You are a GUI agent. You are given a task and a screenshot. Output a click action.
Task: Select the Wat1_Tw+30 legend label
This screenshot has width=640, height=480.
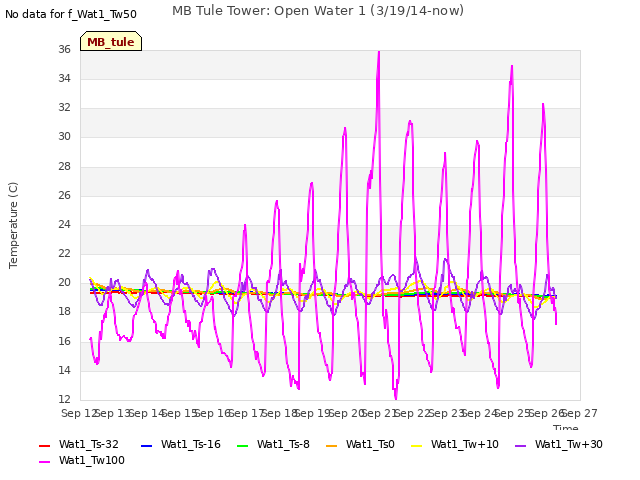click(569, 444)
